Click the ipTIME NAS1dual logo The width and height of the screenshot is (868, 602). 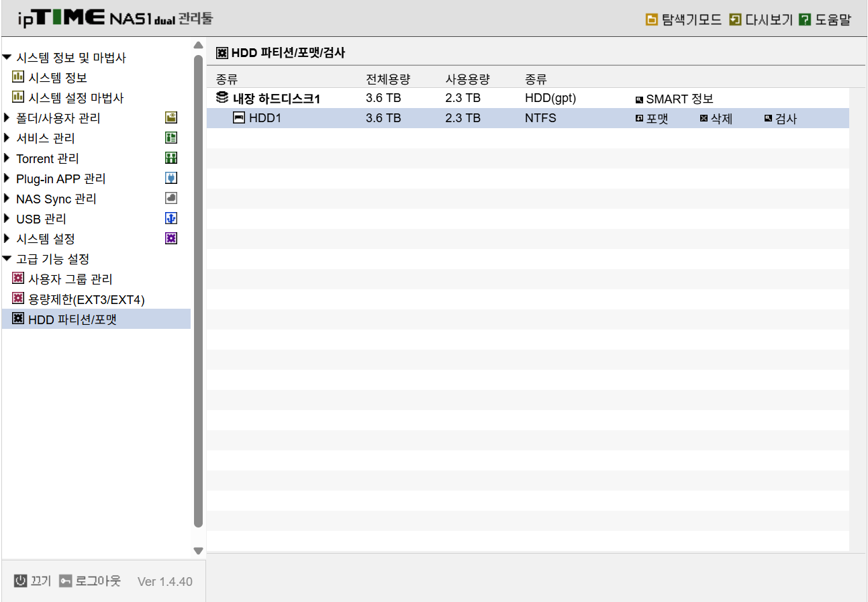point(115,18)
